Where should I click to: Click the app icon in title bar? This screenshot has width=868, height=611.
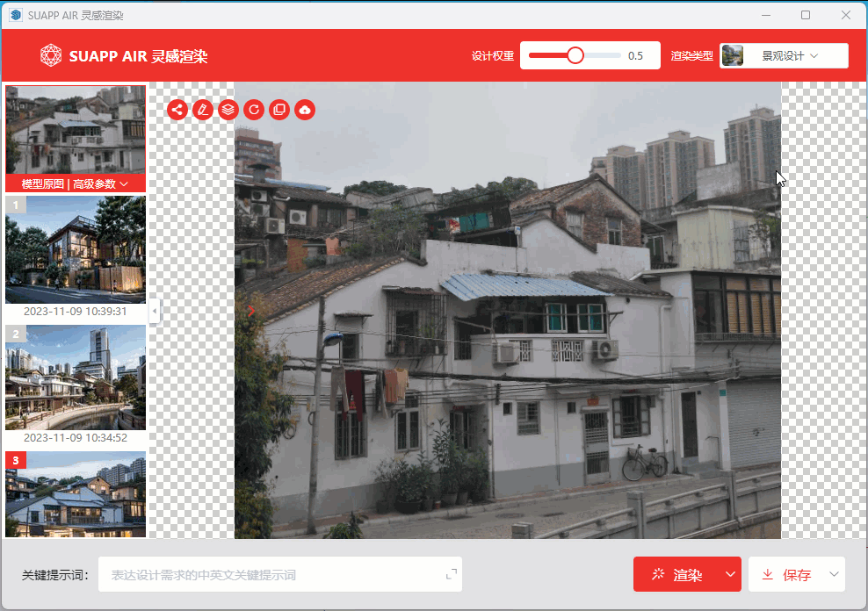16,15
